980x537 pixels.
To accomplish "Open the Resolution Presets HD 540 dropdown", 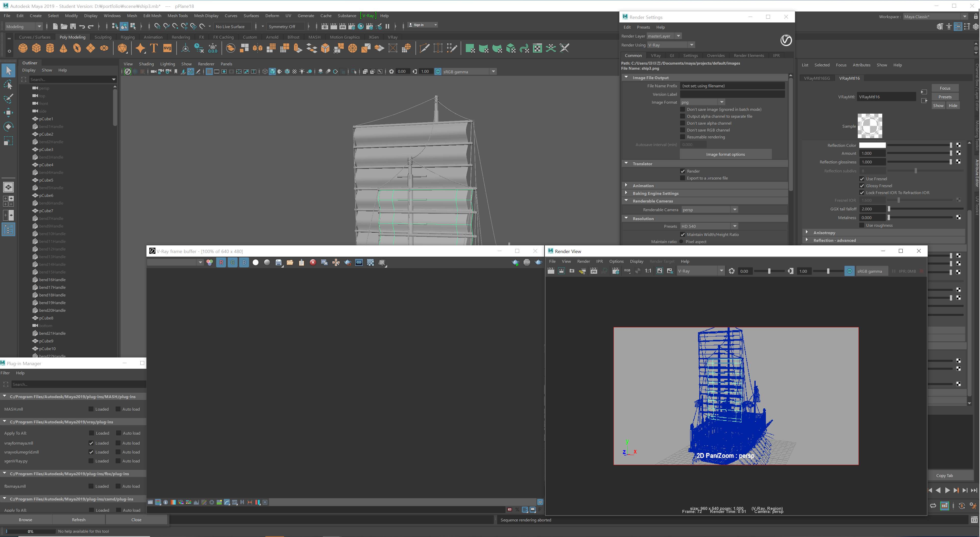I will 735,226.
